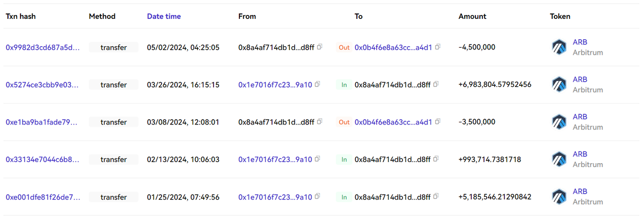644x219 pixels.
Task: Open transaction hash 0xe1ba9ba1fade79
Action: tap(43, 122)
